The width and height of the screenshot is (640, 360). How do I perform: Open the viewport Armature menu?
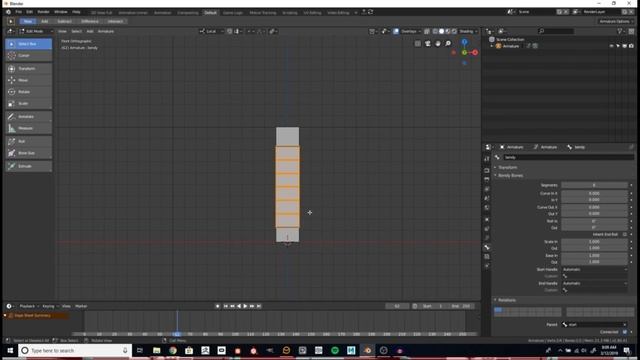106,31
